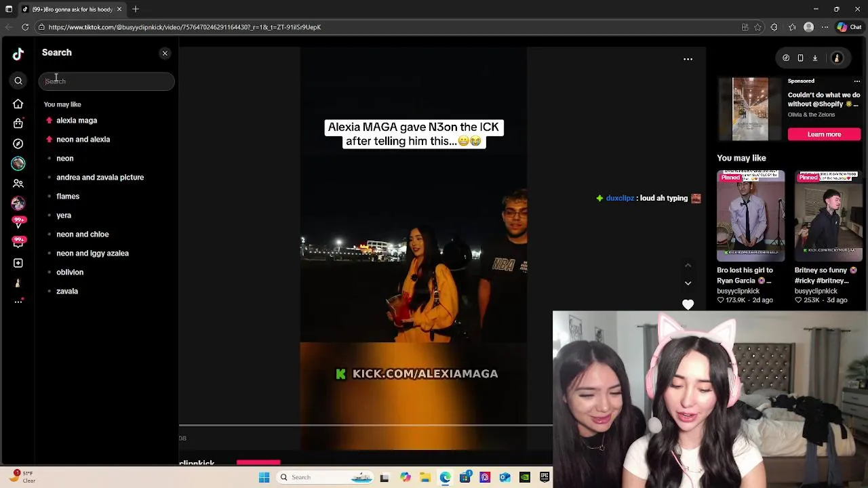The image size is (868, 488).
Task: Choose the 'zavala' suggestion
Action: pos(67,291)
